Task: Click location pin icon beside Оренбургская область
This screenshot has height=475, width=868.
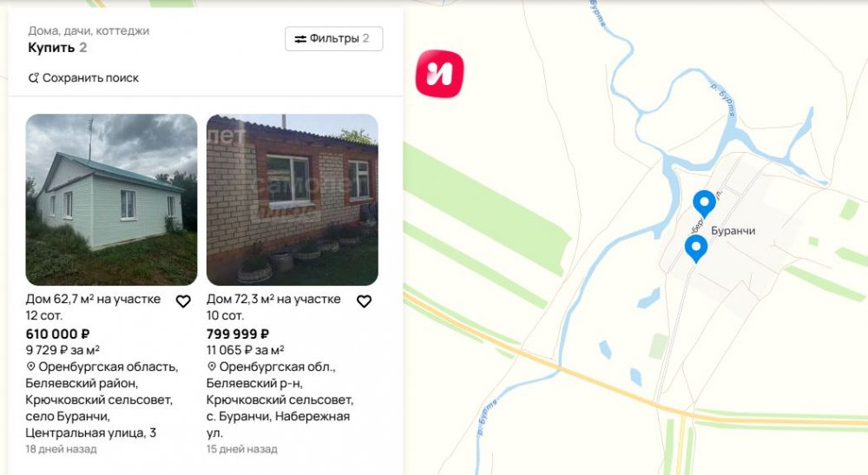Action: (x=30, y=366)
